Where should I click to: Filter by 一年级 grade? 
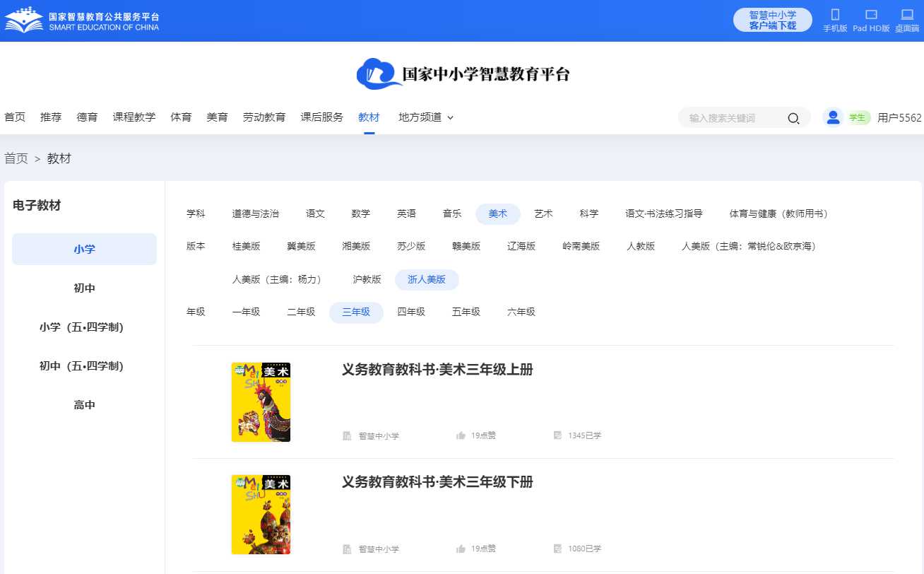point(246,312)
